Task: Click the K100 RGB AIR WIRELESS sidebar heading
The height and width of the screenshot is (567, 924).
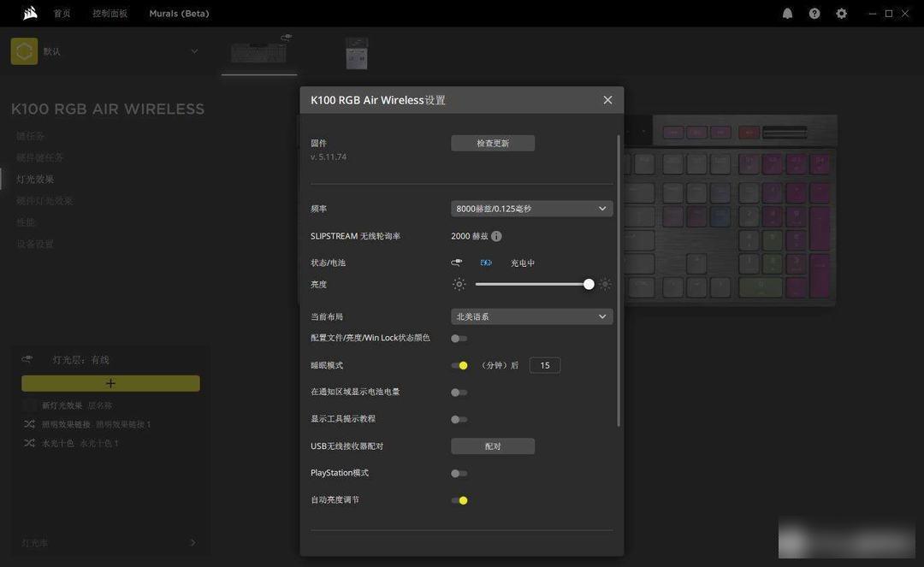Action: (x=108, y=109)
